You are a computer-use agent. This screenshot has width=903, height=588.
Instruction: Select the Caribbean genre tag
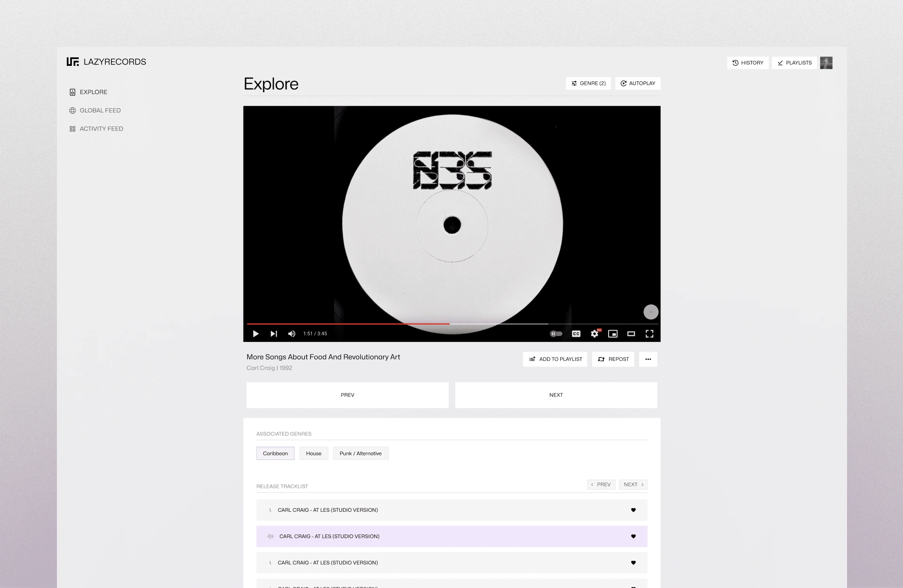pos(276,453)
